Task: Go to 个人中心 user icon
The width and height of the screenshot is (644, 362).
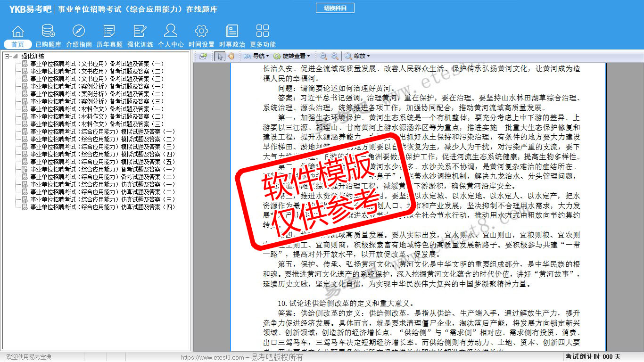Action: 171,31
